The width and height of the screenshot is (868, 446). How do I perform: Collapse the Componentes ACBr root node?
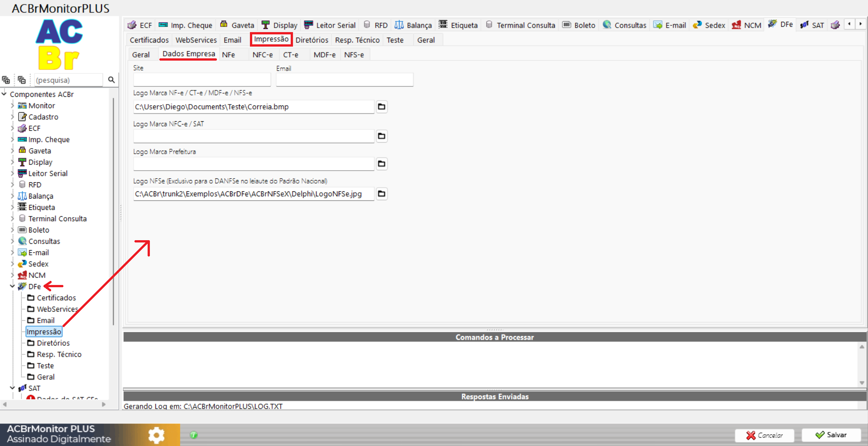point(4,94)
